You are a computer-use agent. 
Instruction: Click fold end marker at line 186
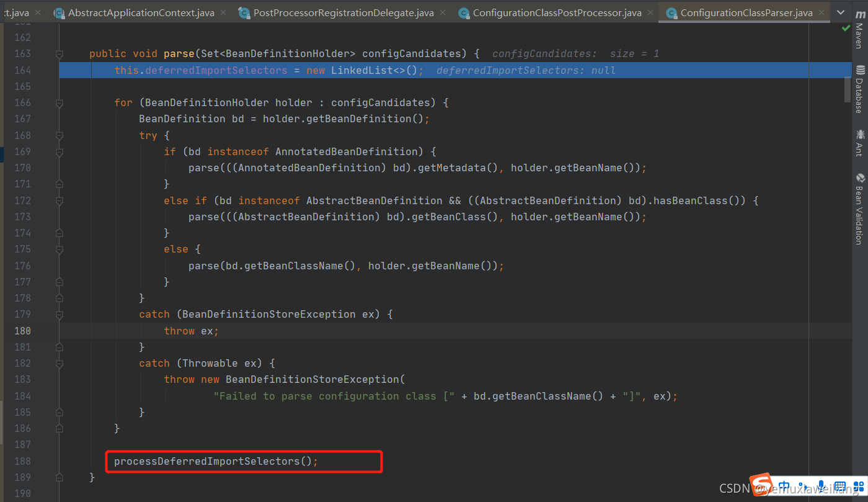point(60,428)
